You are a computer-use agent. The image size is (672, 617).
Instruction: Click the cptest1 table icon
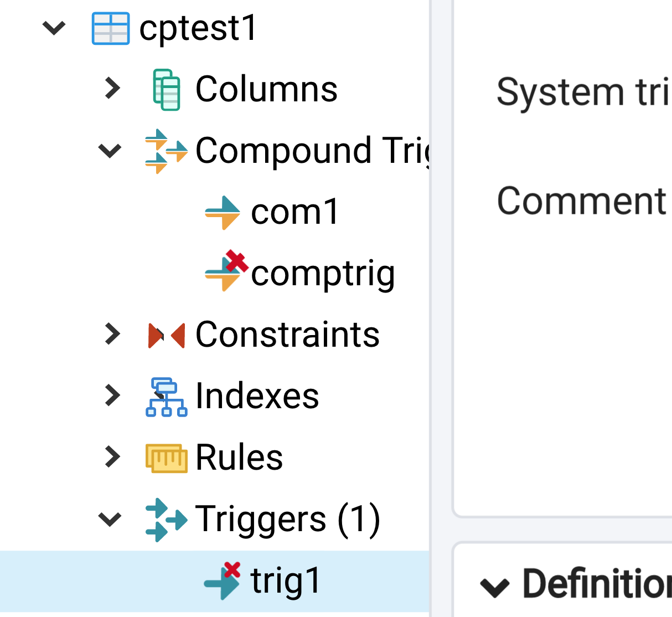pyautogui.click(x=111, y=28)
